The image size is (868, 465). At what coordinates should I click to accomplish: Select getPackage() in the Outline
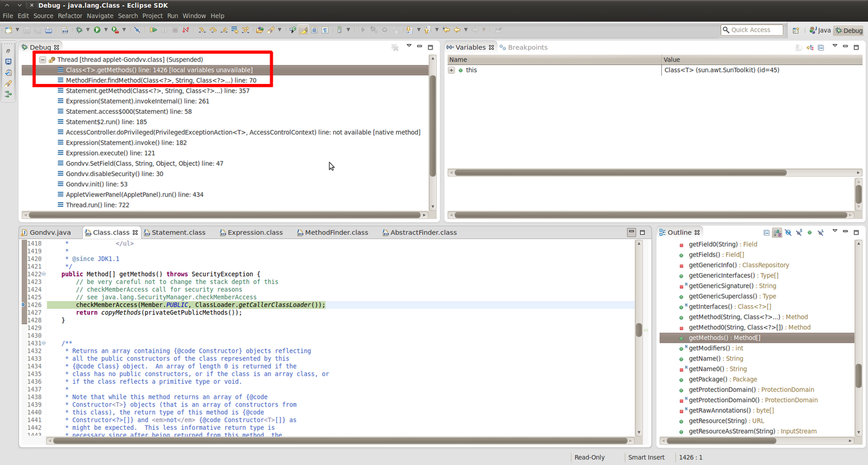(719, 379)
